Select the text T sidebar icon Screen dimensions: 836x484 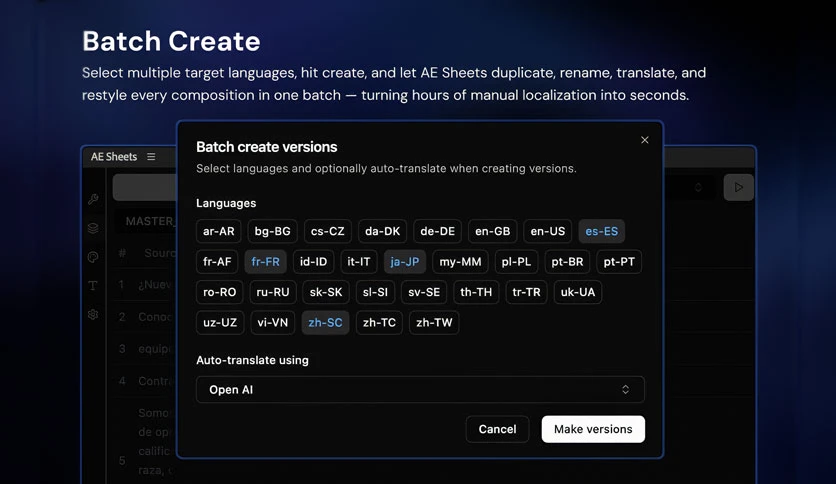[93, 286]
